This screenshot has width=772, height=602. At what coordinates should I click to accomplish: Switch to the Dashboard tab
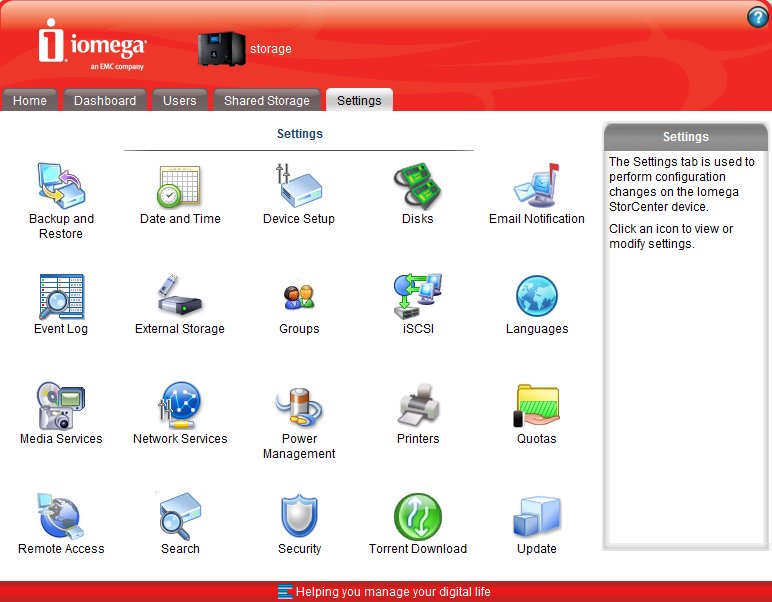[x=105, y=100]
